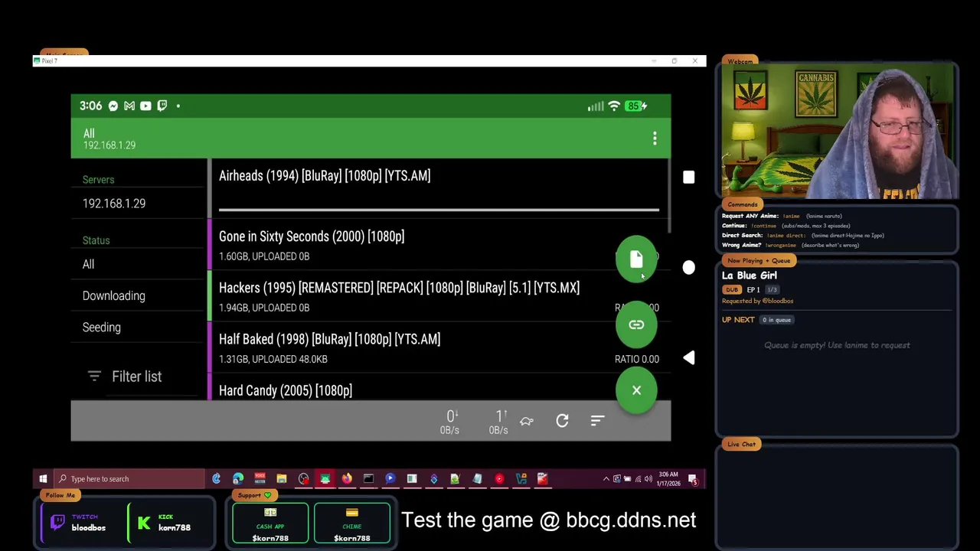Open Microsoft Edge from the taskbar
This screenshot has height=551, width=980.
point(238,479)
